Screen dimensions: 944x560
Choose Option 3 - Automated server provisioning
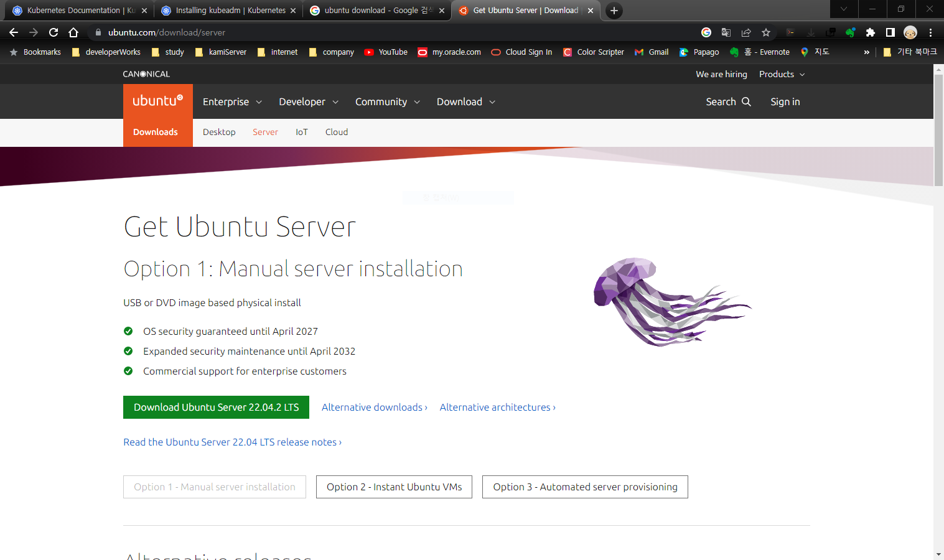coord(585,487)
